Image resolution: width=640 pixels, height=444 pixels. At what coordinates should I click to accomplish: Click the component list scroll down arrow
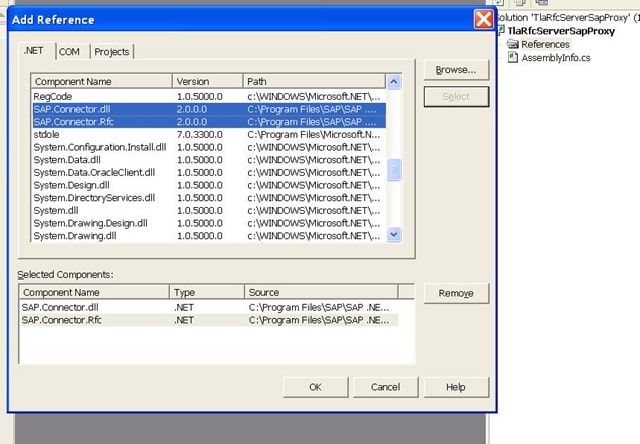393,235
